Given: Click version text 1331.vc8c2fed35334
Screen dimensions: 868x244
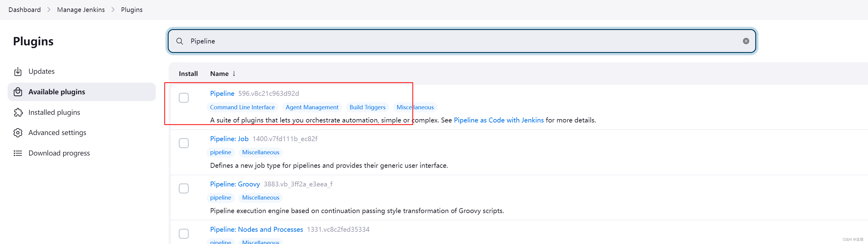Looking at the screenshot, I should [x=338, y=230].
